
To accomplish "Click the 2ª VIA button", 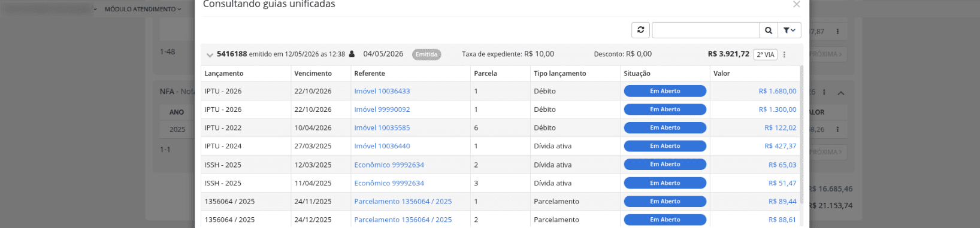I will 765,54.
